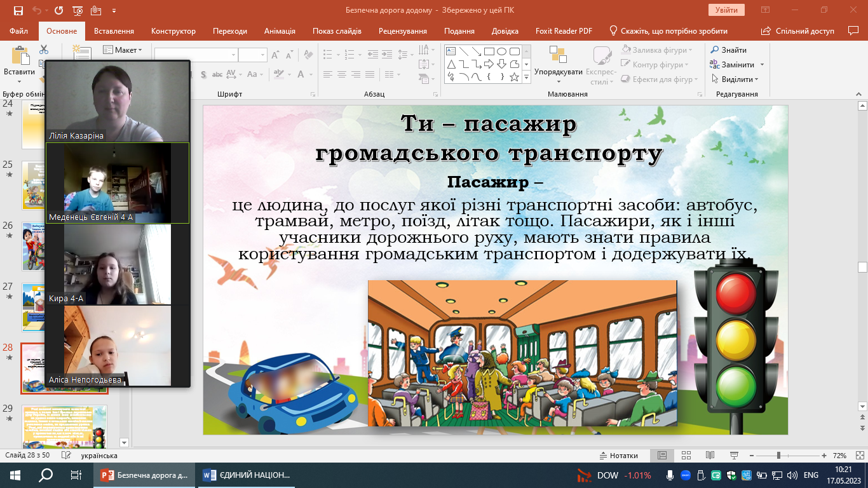Open Reading view from status bar
Screen dimensions: 868x488
point(710,456)
